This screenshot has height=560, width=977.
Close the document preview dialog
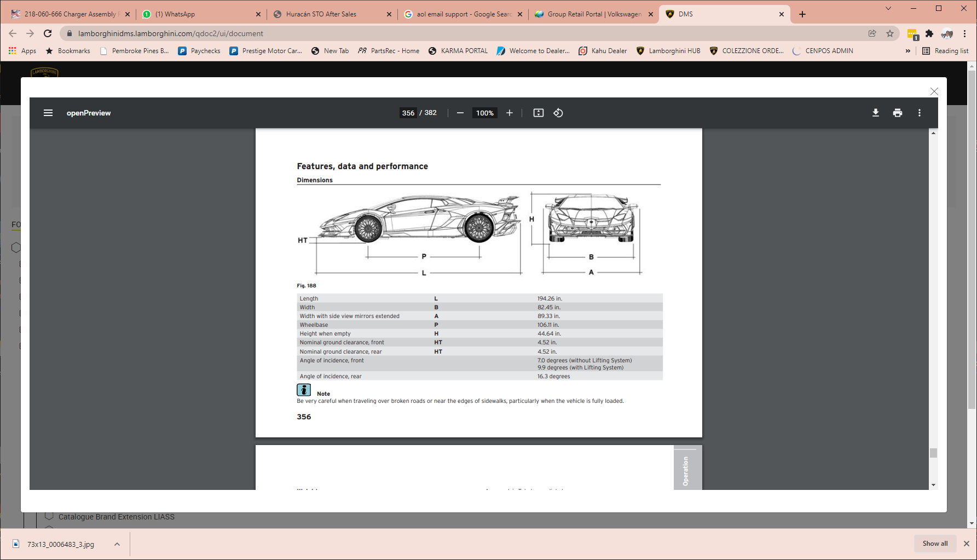pyautogui.click(x=934, y=91)
